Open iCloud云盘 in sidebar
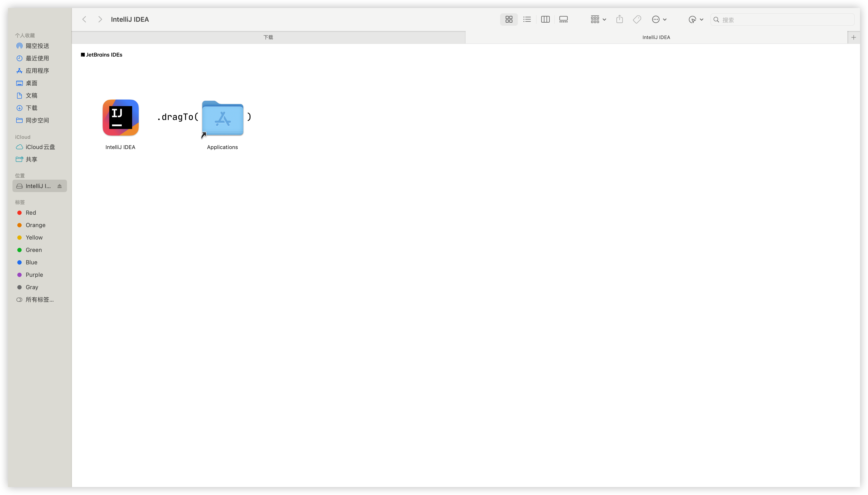The width and height of the screenshot is (868, 495). (x=40, y=147)
